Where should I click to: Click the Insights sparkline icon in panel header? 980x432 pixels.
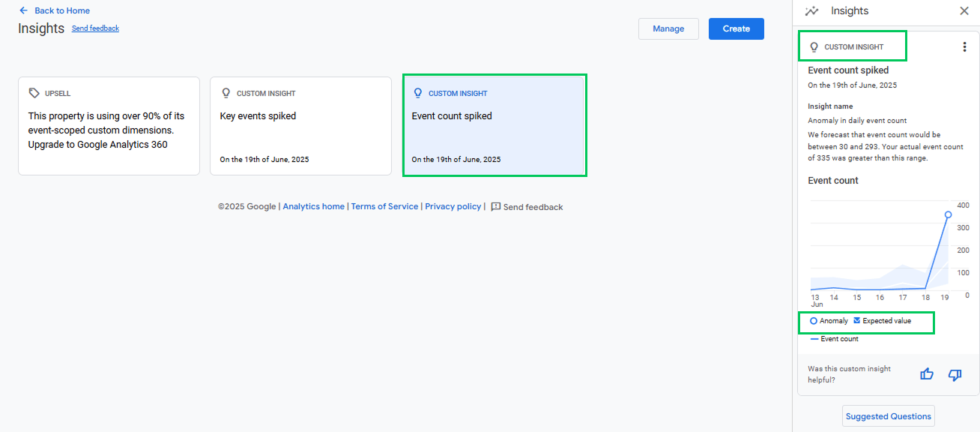coord(811,10)
